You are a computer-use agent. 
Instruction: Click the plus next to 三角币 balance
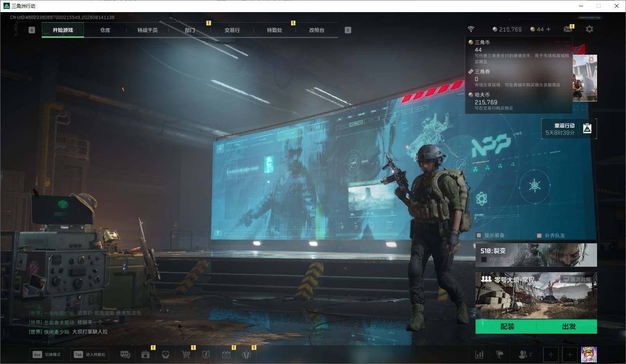click(548, 29)
